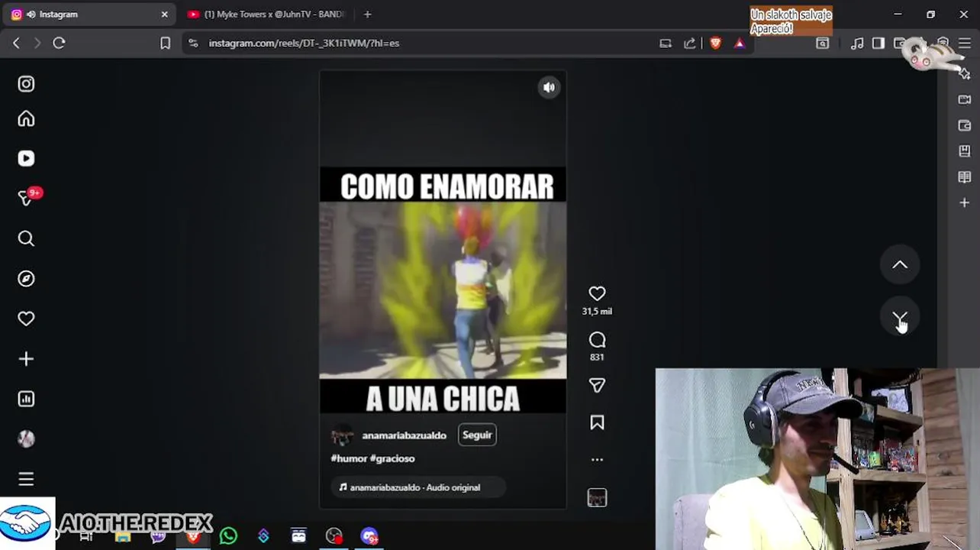Share this page from the address bar

[x=690, y=44]
